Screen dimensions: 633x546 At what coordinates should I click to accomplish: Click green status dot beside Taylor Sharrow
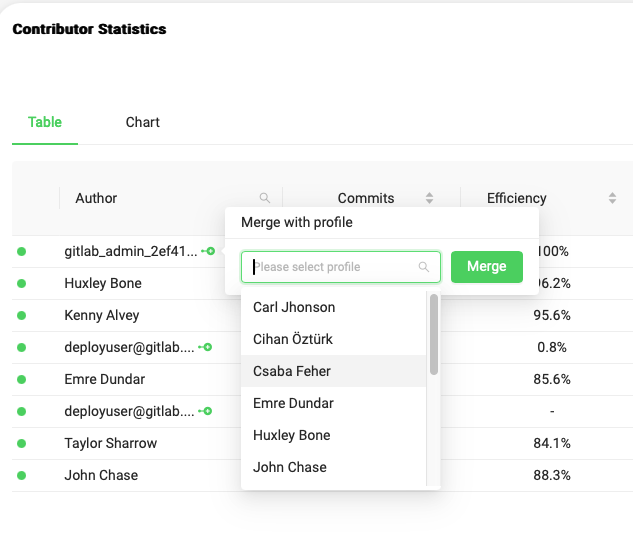click(x=22, y=444)
